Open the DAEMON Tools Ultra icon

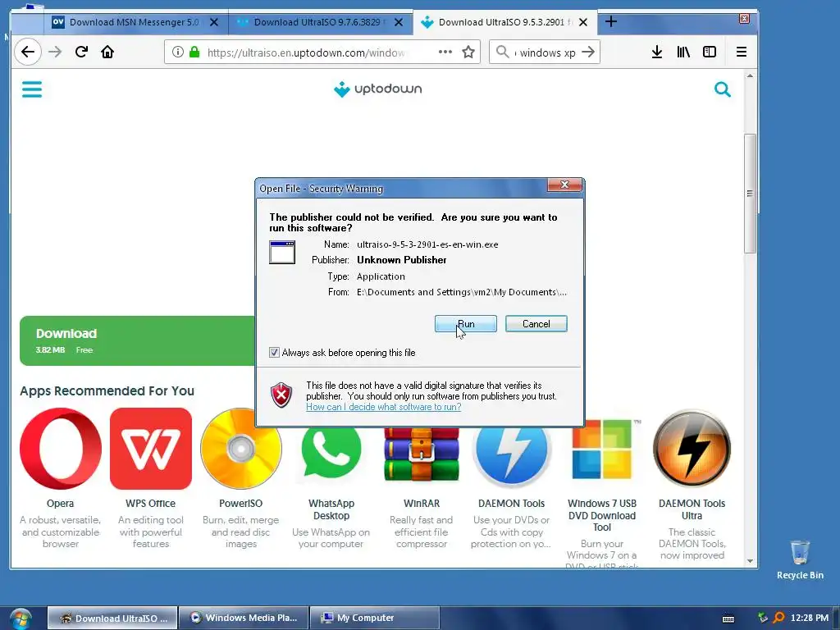point(692,449)
